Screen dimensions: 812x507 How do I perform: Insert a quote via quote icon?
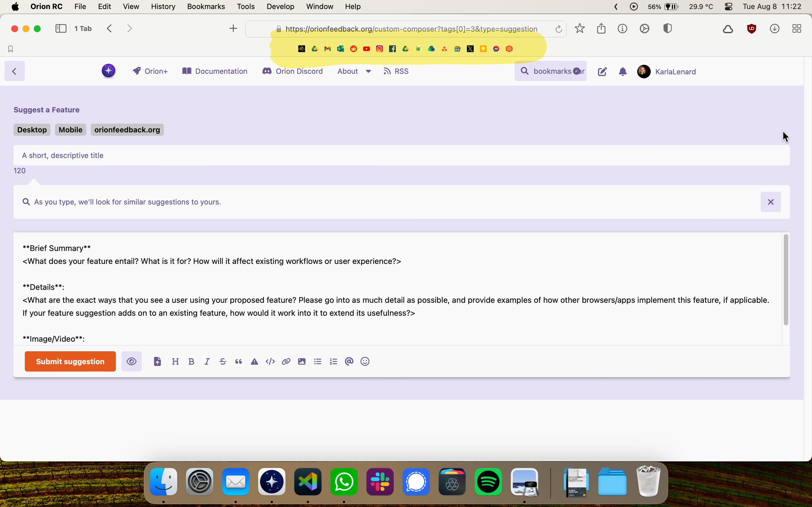click(239, 361)
